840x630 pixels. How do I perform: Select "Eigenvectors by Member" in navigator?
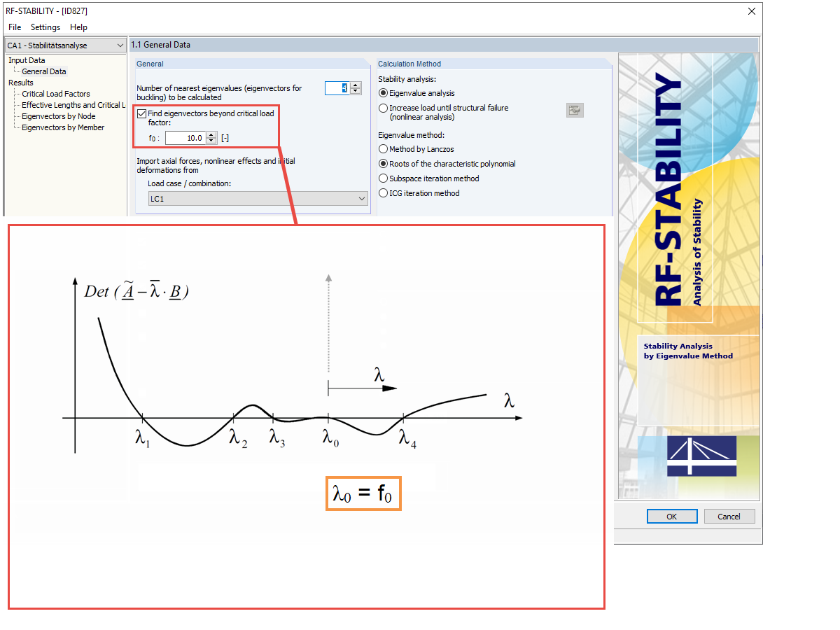point(61,127)
